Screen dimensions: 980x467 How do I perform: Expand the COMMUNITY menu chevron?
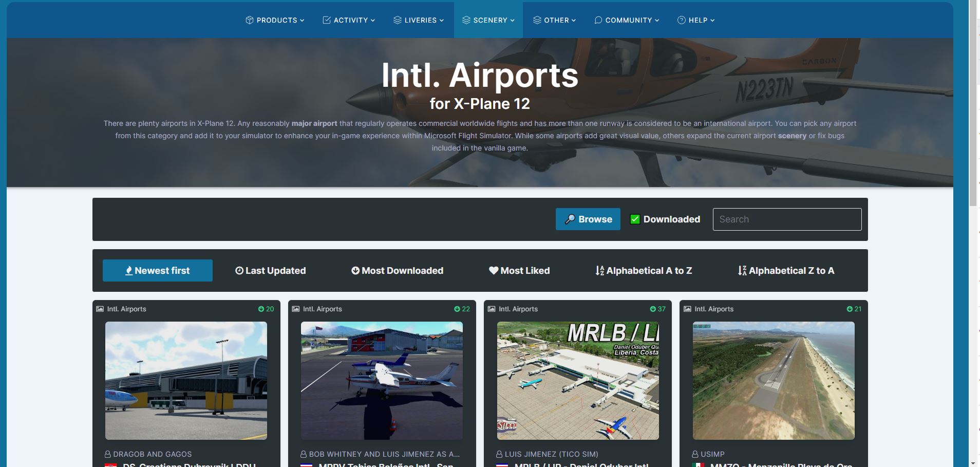pyautogui.click(x=657, y=21)
